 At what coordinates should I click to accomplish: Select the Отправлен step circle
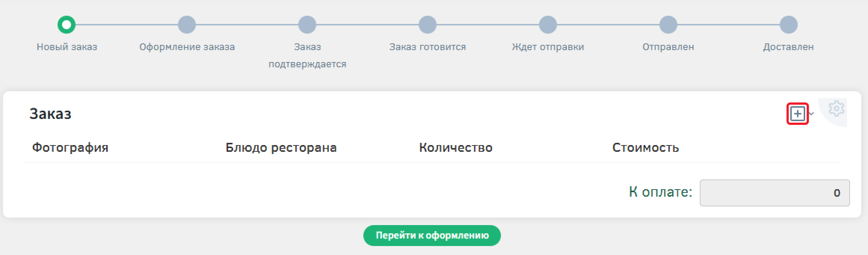pos(668,25)
